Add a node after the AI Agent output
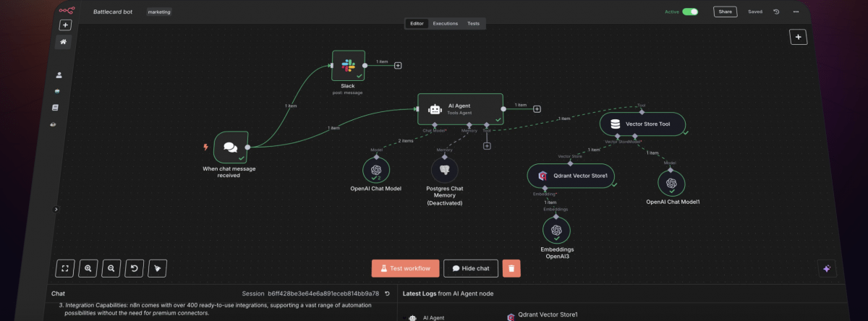This screenshot has height=321, width=868. 537,109
